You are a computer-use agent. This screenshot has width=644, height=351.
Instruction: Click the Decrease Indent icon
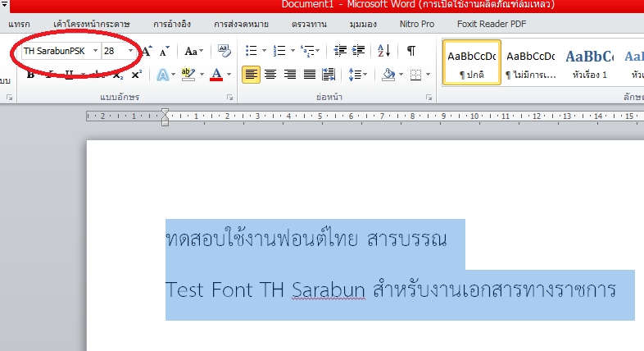[x=340, y=51]
